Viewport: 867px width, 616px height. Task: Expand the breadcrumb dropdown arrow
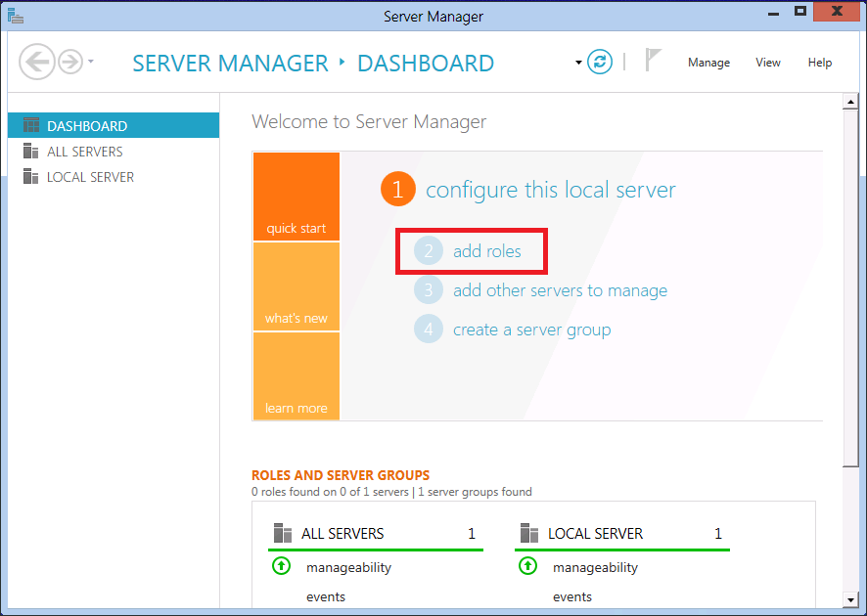pyautogui.click(x=577, y=61)
